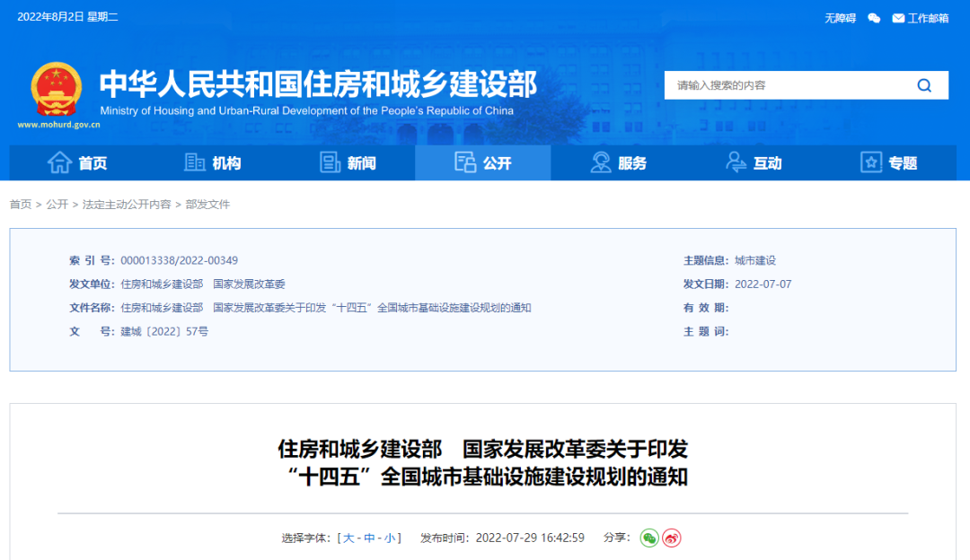Image resolution: width=970 pixels, height=560 pixels.
Task: Open breadcrumb link 部发文件
Action: pos(207,205)
